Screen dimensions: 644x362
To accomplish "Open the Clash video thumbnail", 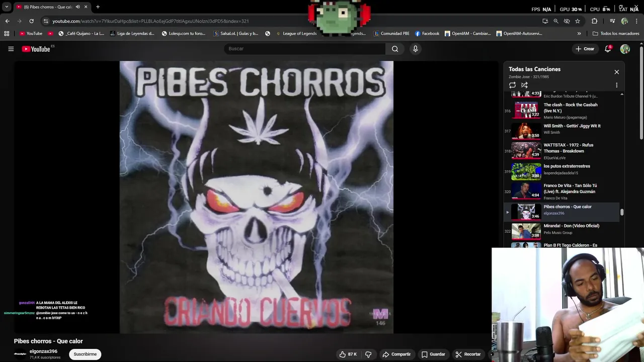I will (x=526, y=110).
